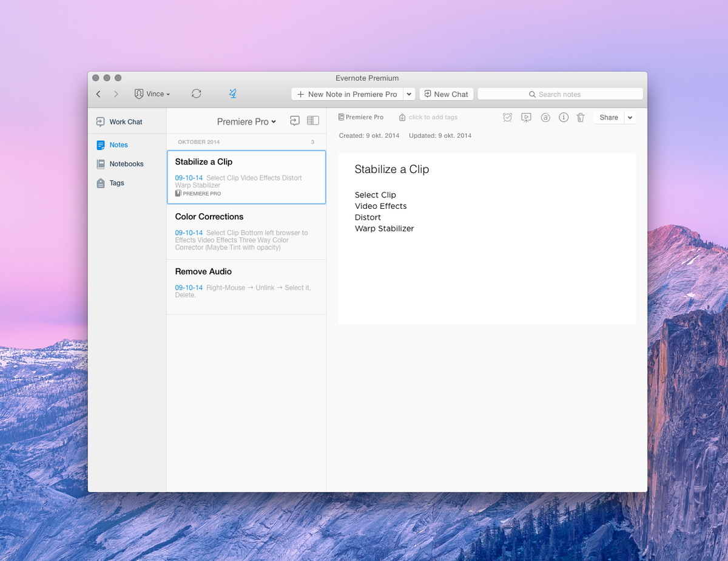The image size is (728, 561).
Task: Open Notebooks in the sidebar
Action: pyautogui.click(x=127, y=164)
